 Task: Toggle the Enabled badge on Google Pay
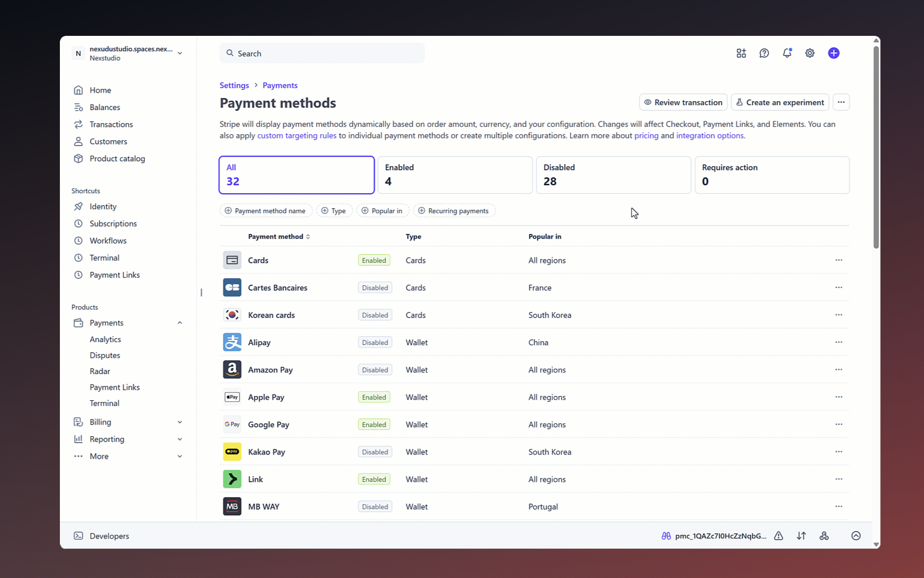(374, 424)
